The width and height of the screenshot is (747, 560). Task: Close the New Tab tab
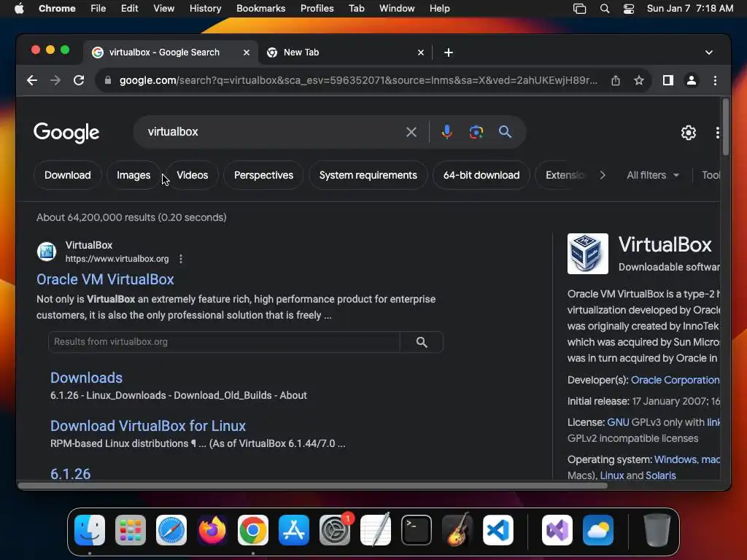[x=421, y=52]
